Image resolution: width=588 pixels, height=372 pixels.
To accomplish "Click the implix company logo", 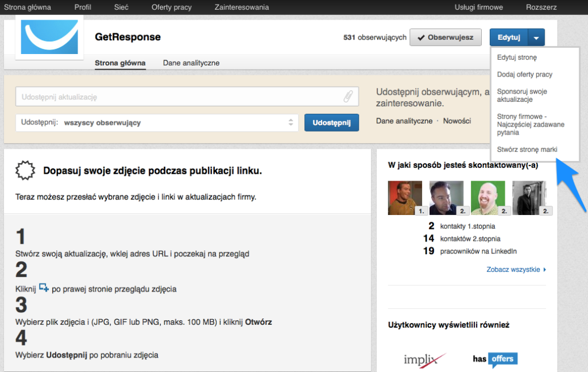I will click(x=424, y=359).
